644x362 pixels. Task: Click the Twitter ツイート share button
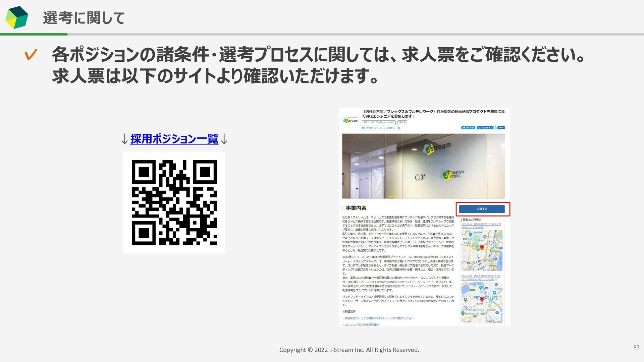pos(468,128)
